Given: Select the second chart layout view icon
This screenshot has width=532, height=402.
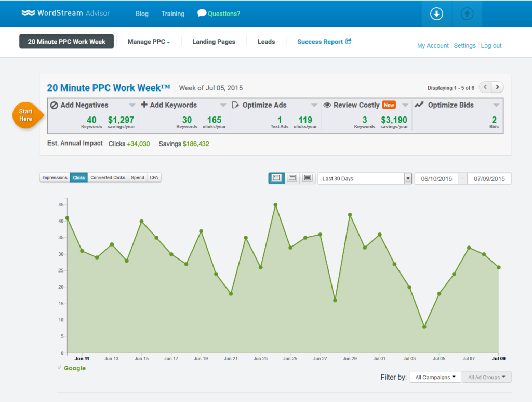Looking at the screenshot, I should (x=292, y=178).
